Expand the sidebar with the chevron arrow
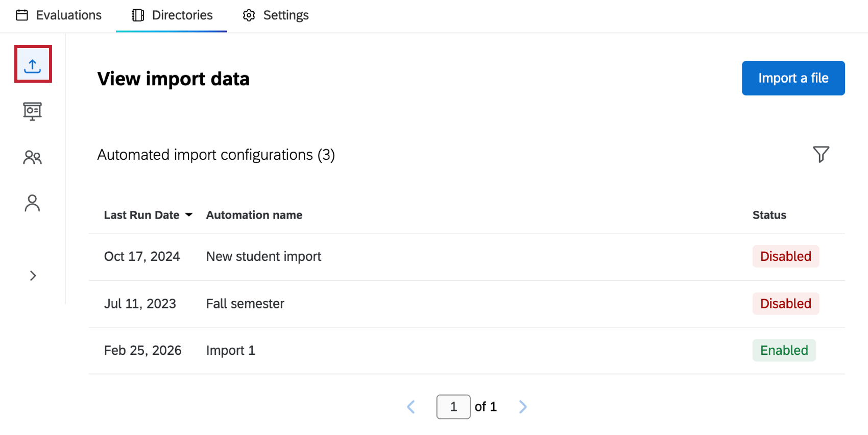Image resolution: width=868 pixels, height=435 pixels. [33, 276]
